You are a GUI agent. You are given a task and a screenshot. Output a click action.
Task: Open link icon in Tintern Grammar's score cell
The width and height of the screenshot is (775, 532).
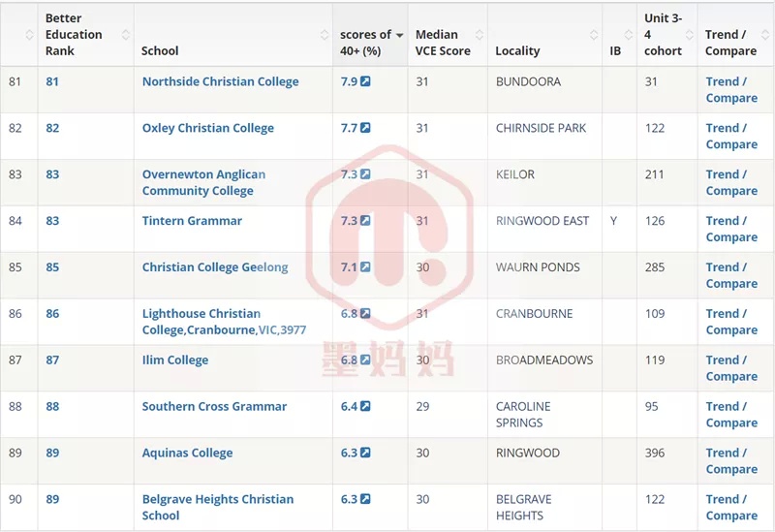coord(365,221)
